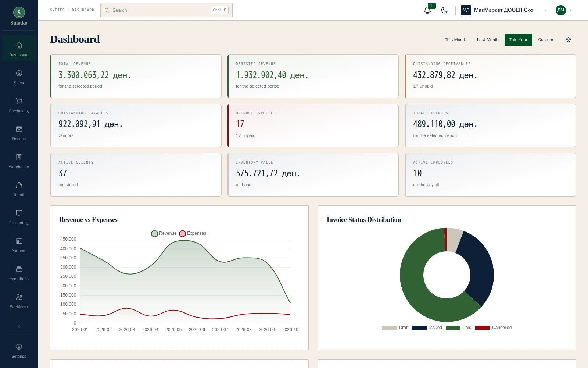Viewport: 588px width, 368px height.
Task: Select the This Year period tab
Action: (x=518, y=40)
